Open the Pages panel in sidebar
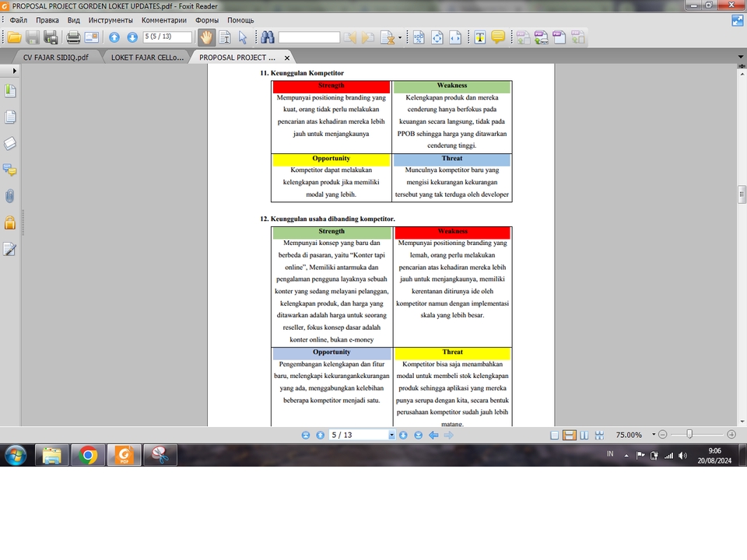Screen dimensions: 747x560 [10, 117]
